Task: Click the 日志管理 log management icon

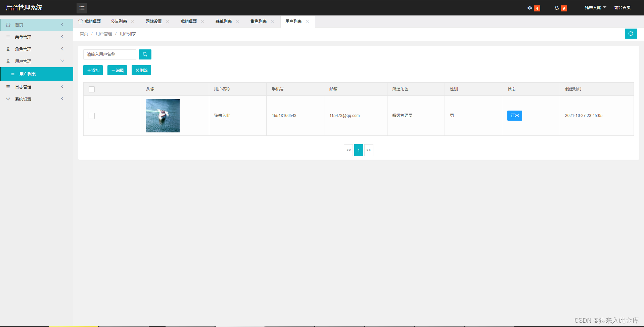Action: click(8, 86)
